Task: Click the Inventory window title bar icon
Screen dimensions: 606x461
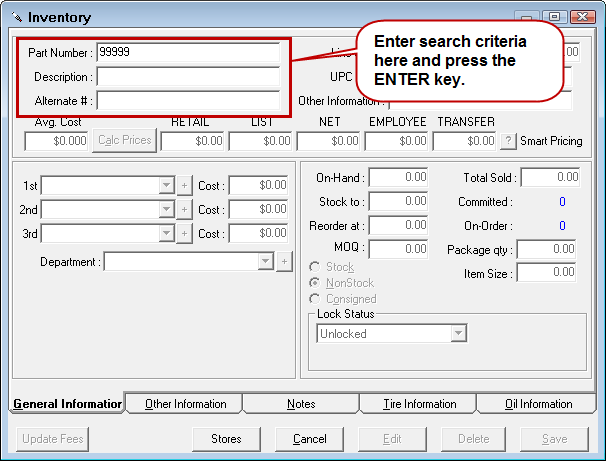Action: pos(16,17)
